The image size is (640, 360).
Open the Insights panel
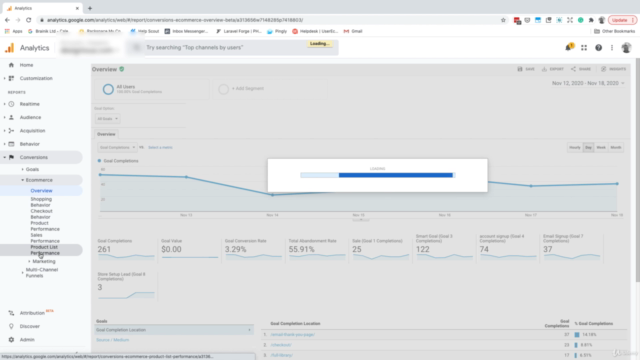(613, 69)
